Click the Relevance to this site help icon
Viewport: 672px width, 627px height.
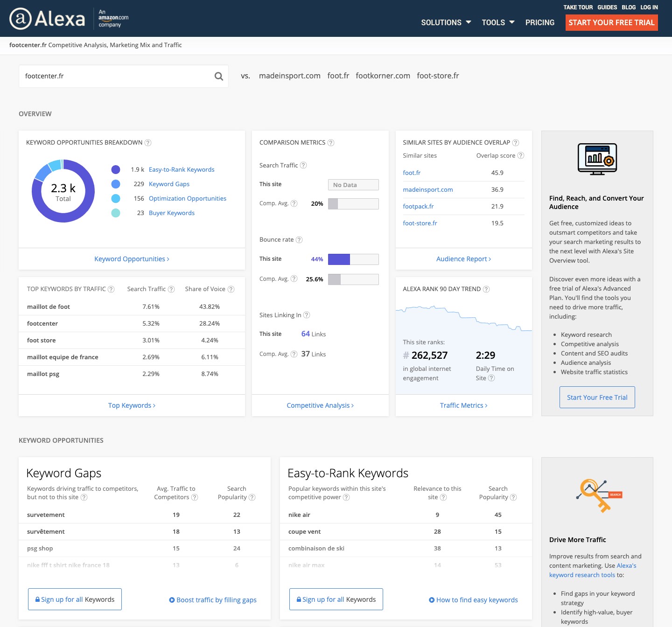point(443,497)
